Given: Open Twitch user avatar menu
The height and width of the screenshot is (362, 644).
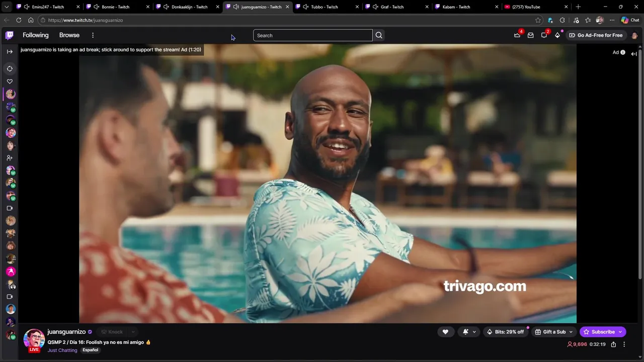Looking at the screenshot, I should pyautogui.click(x=634, y=35).
